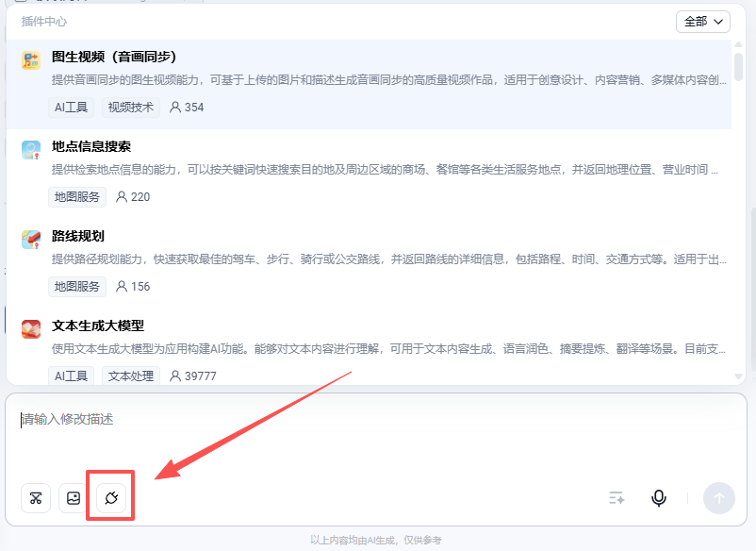Select the plugin (plug) icon in the toolbar
This screenshot has height=551, width=756.
click(110, 497)
